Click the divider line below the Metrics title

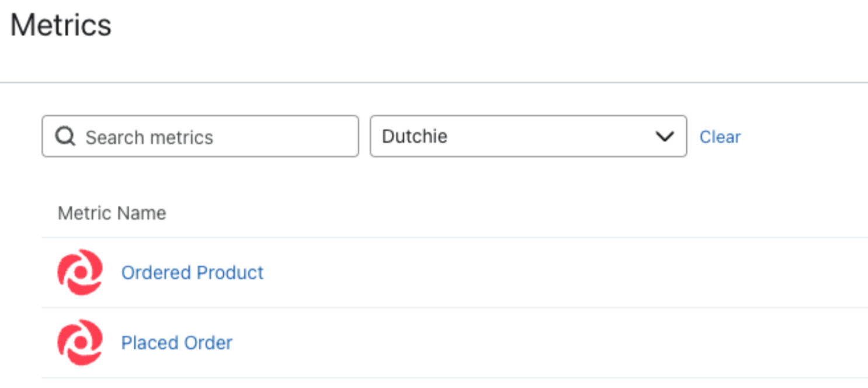pos(433,82)
